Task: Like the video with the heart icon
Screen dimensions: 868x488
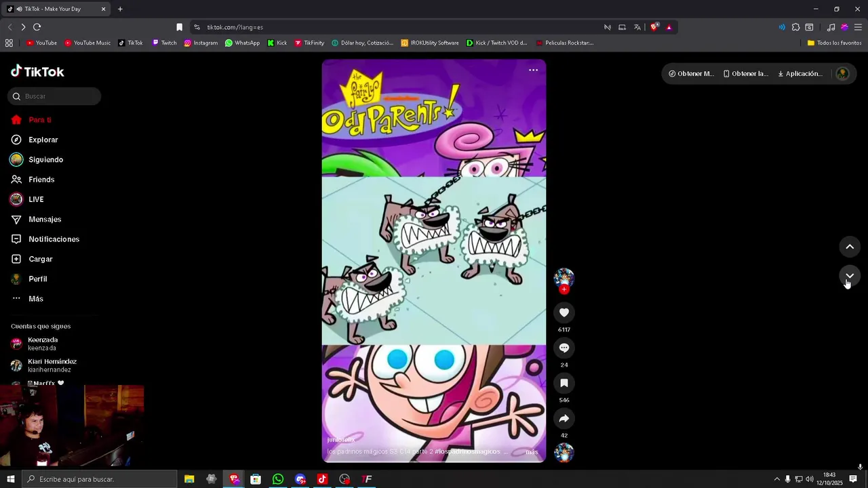Action: (564, 312)
